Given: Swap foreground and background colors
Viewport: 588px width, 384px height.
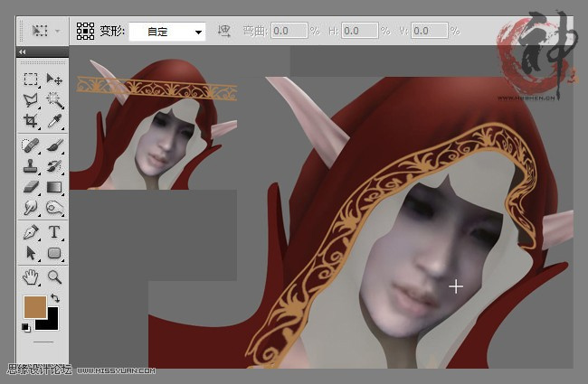Looking at the screenshot, I should pos(55,298).
